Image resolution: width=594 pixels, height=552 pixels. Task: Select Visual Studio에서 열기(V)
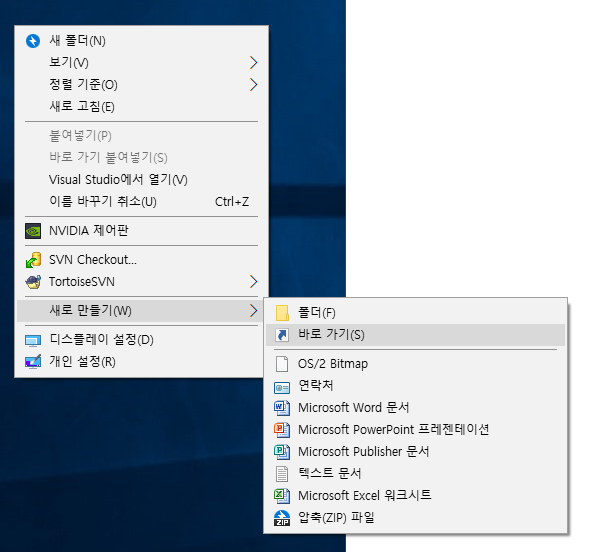(x=141, y=179)
